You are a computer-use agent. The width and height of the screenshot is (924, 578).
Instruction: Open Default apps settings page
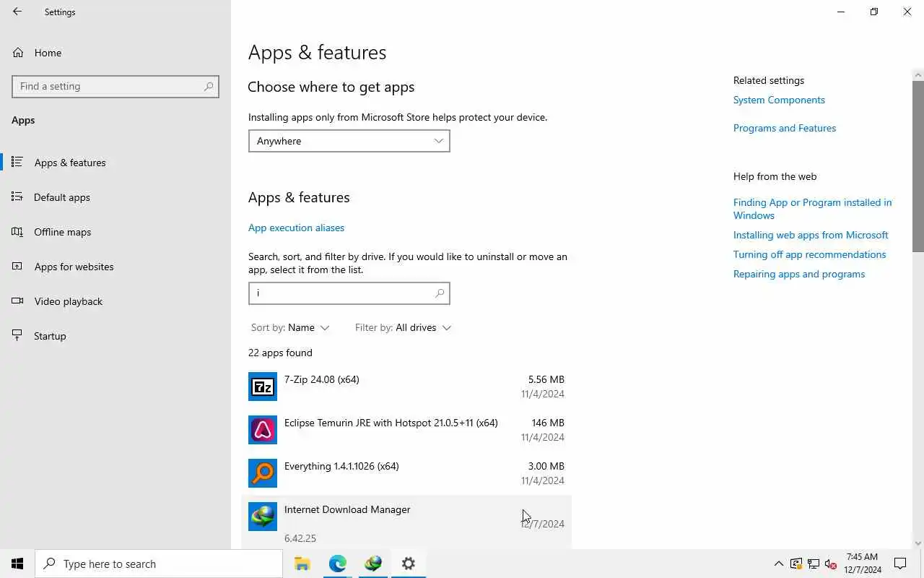115,197
